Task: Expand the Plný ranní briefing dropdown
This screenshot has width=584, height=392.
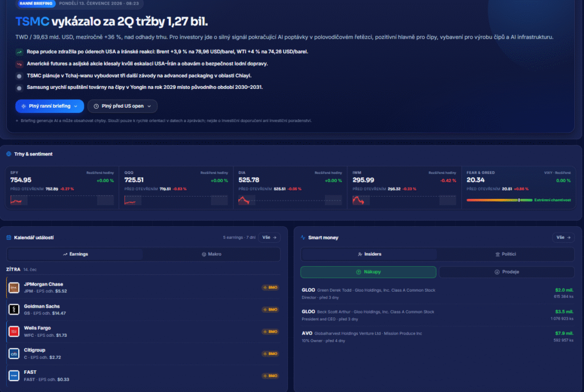Action: tap(50, 106)
